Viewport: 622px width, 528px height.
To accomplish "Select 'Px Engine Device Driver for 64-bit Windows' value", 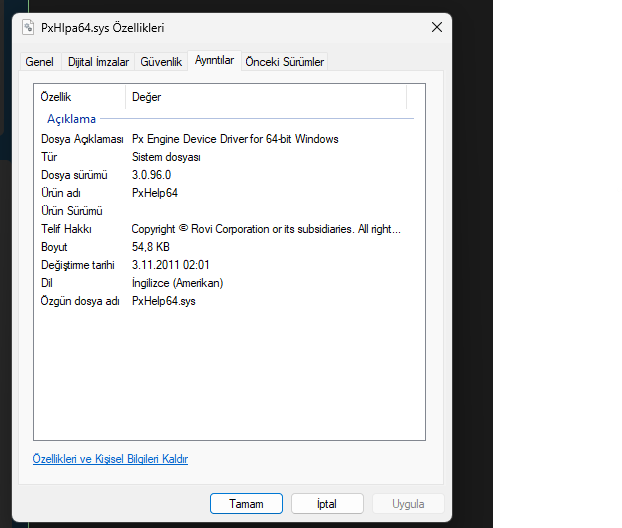I will [x=235, y=139].
